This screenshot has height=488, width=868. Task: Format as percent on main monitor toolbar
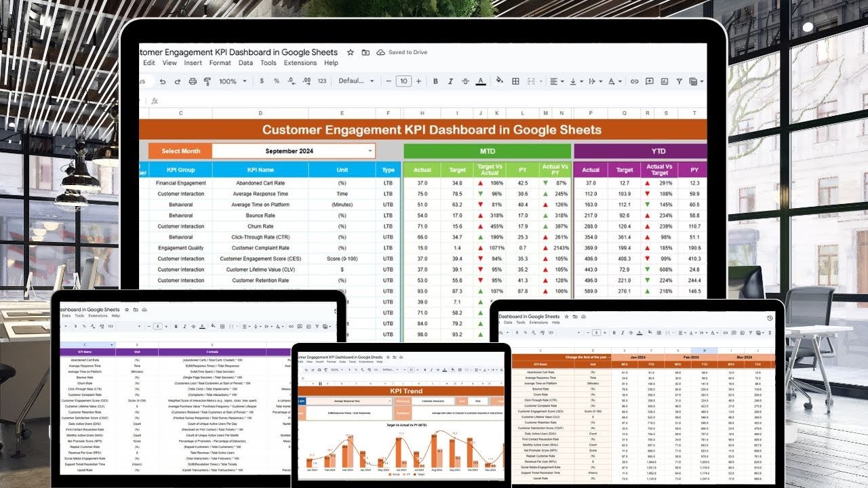point(276,81)
